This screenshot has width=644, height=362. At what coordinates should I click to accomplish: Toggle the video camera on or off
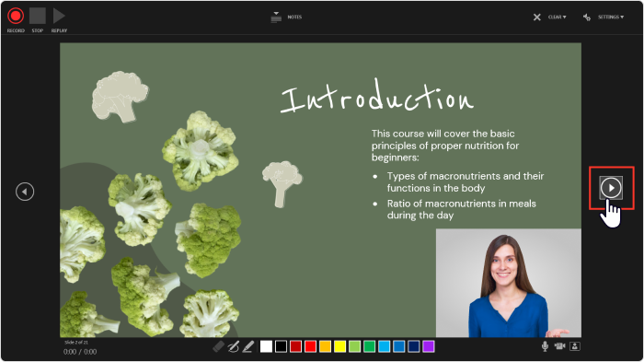coord(559,346)
